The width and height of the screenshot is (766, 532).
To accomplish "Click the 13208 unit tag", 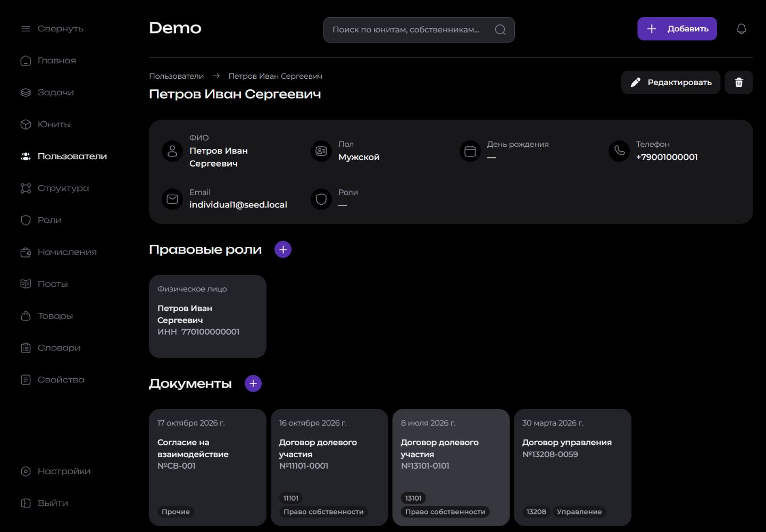I will coord(536,512).
